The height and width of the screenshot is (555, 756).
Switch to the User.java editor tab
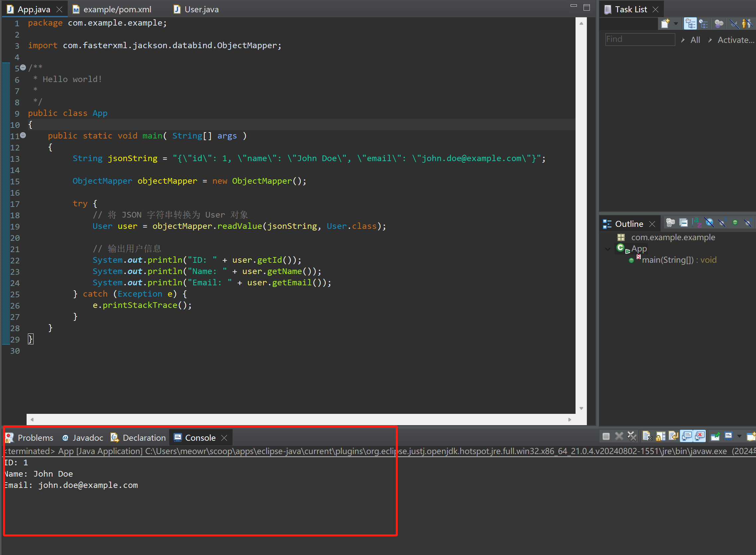tap(201, 9)
